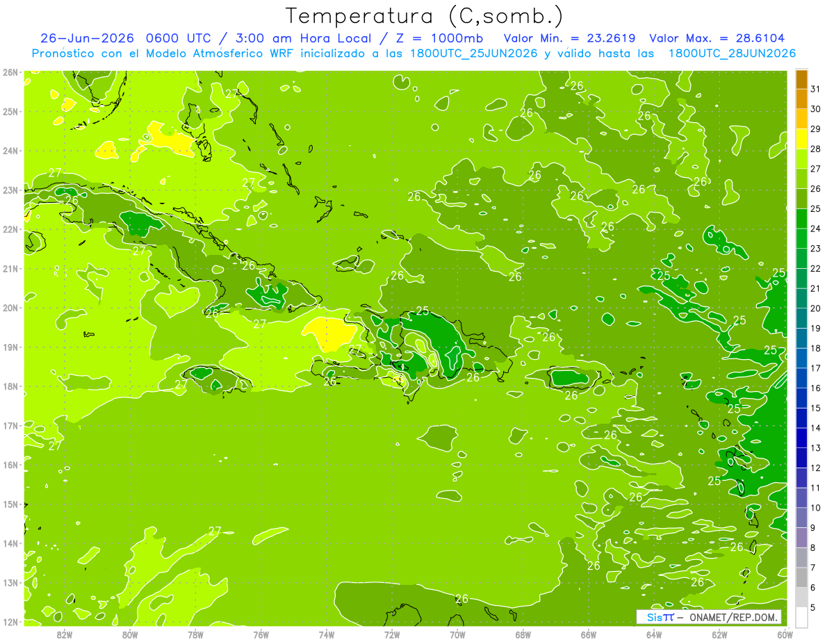The height and width of the screenshot is (644, 834).
Task: Pick the lime colorbar swatch between 27 and 28
Action: pos(801,158)
